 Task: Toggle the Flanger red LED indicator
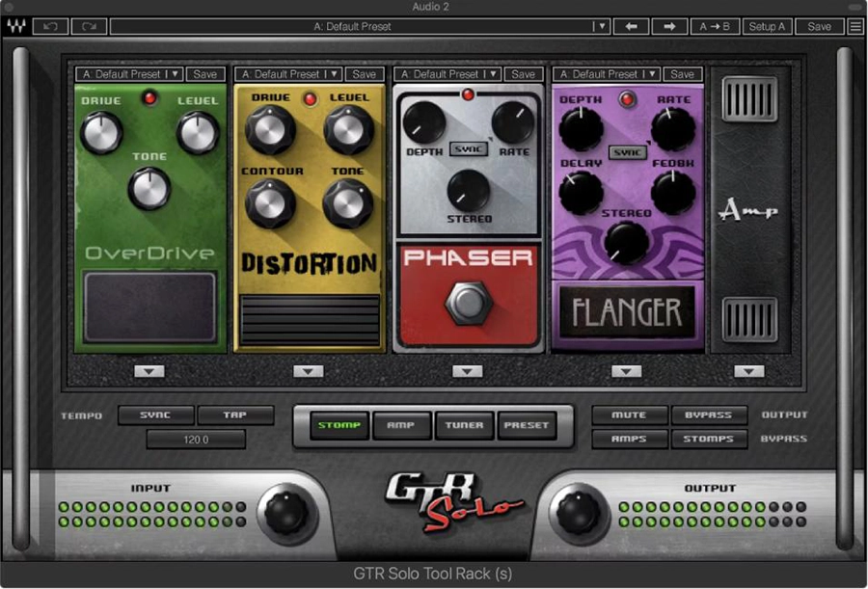click(627, 99)
